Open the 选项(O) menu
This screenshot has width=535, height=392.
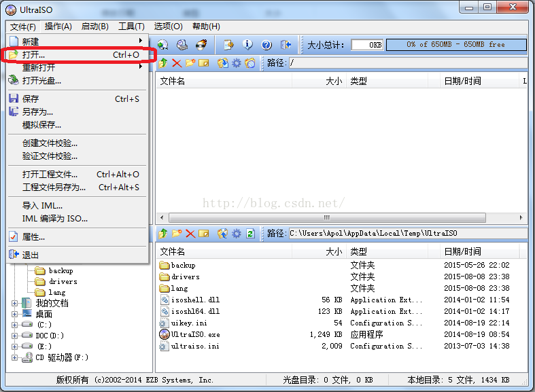click(x=168, y=26)
